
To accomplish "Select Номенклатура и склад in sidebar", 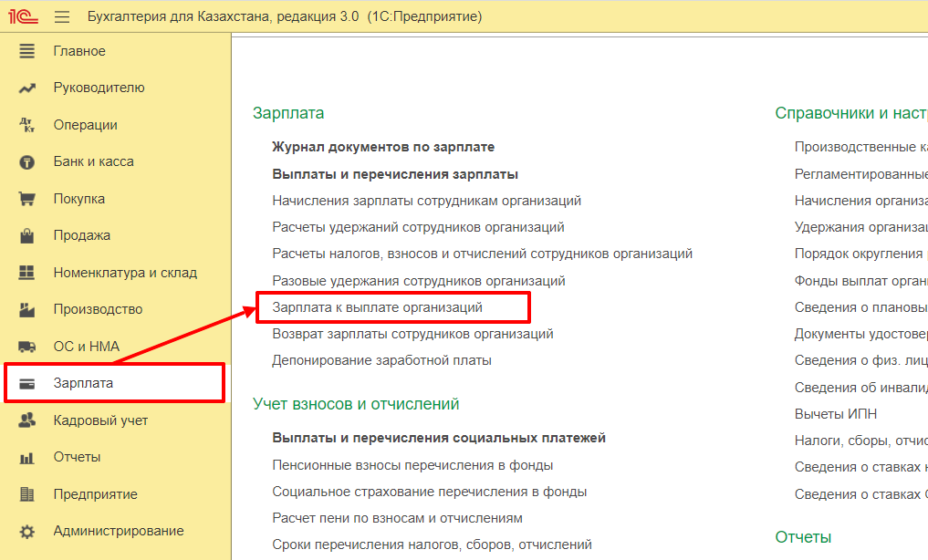I will point(125,273).
